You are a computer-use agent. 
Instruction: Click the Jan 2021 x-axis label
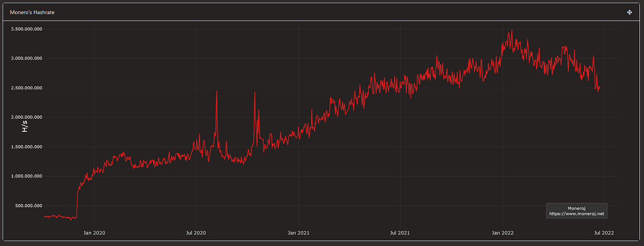tap(299, 232)
